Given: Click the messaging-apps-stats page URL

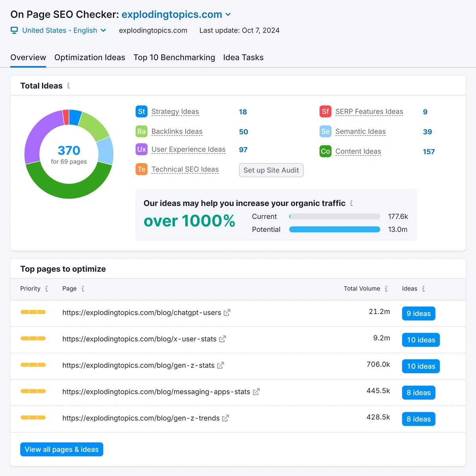Looking at the screenshot, I should pyautogui.click(x=156, y=392).
